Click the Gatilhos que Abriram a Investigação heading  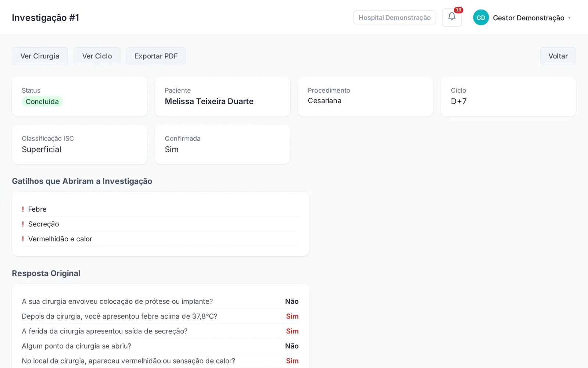(x=82, y=181)
